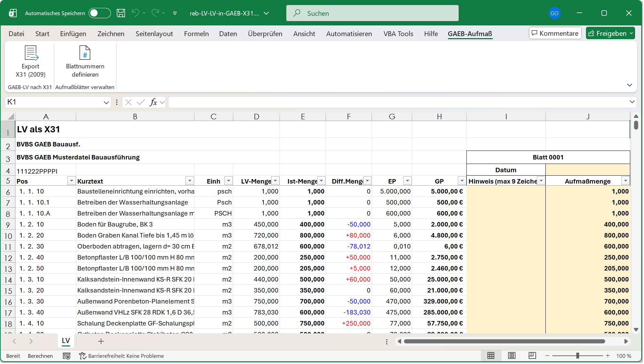Open the Pos column filter dropdown
Screen dimensions: 644x364
point(71,180)
